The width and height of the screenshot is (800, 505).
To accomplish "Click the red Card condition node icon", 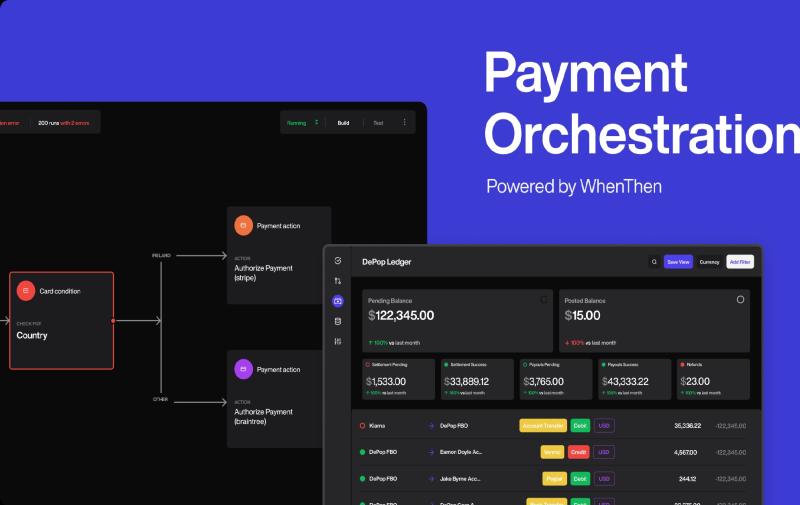I will pyautogui.click(x=26, y=291).
